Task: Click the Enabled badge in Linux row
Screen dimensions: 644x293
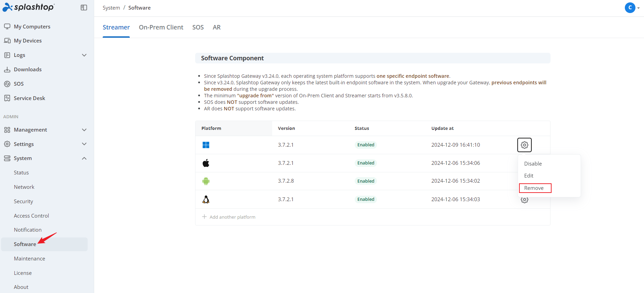Action: 366,199
